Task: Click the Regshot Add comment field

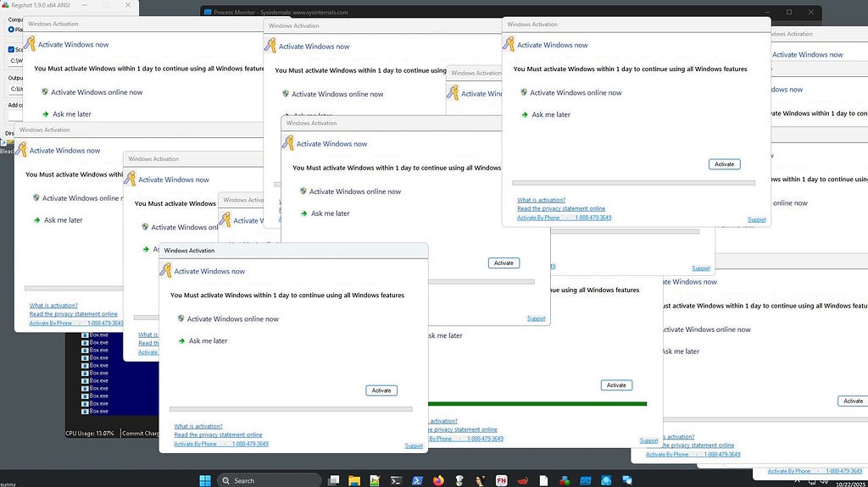Action: [15, 115]
